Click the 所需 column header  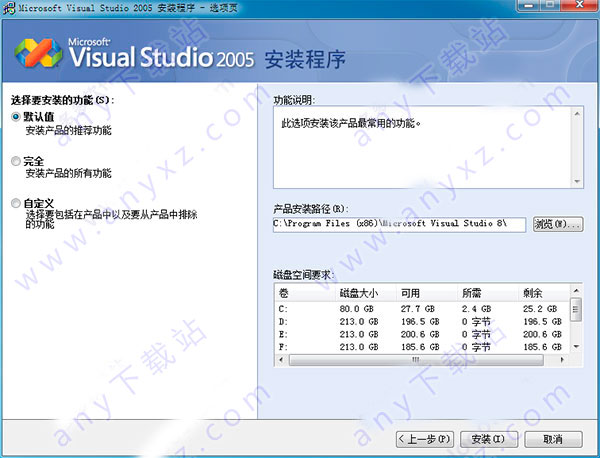488,293
